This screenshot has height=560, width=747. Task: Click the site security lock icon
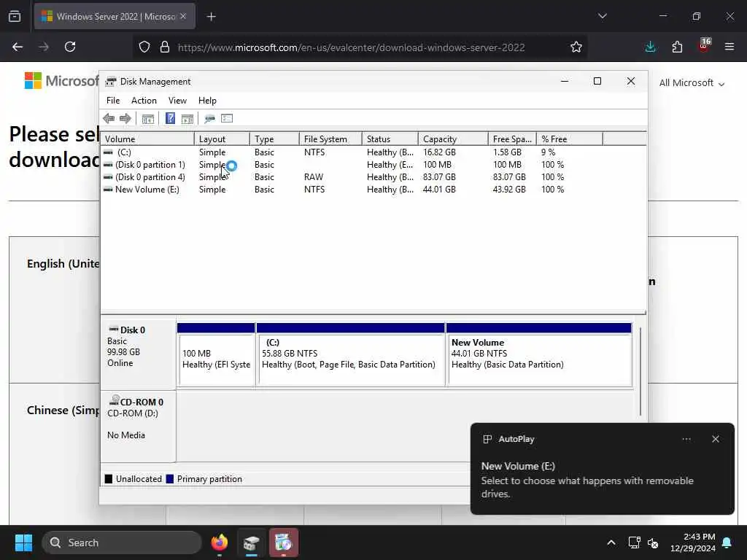pyautogui.click(x=165, y=47)
